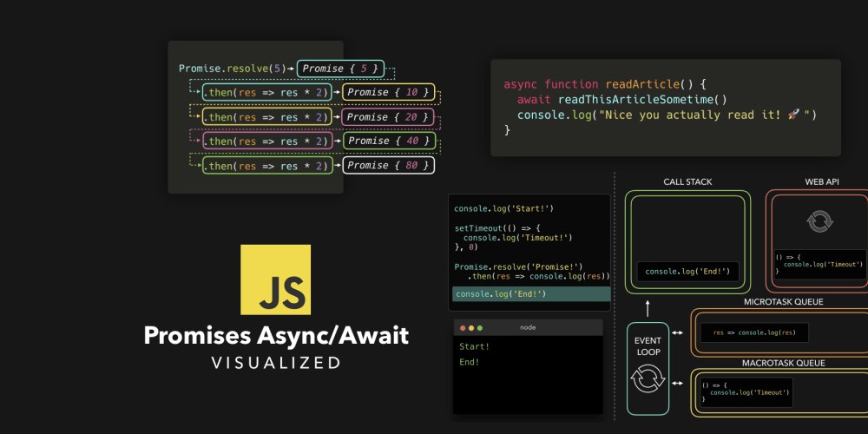The image size is (868, 434).
Task: Click the "Promise { 10 }" box
Action: click(388, 93)
